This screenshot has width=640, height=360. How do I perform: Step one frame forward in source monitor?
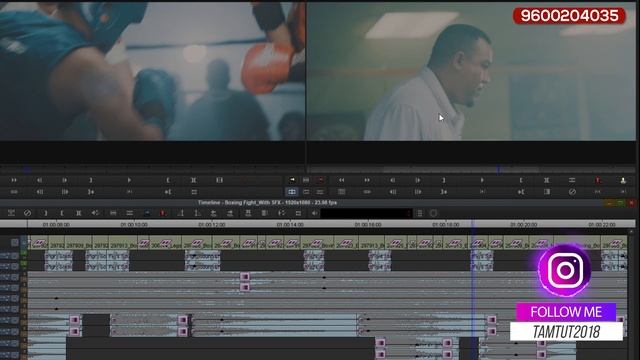pyautogui.click(x=65, y=180)
